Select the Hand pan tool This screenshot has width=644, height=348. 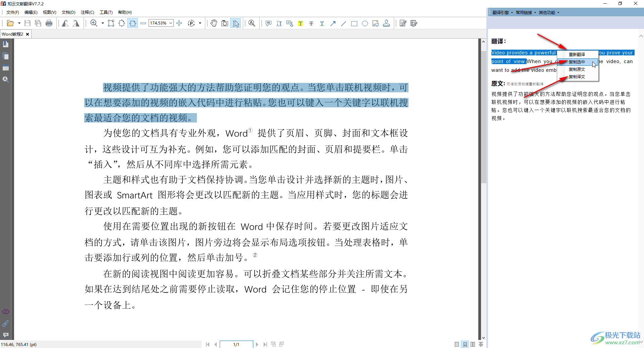[214, 23]
